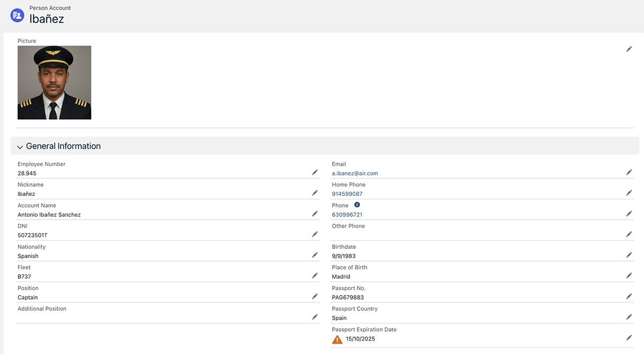Click edit pencil for Passport No.

coord(629,297)
